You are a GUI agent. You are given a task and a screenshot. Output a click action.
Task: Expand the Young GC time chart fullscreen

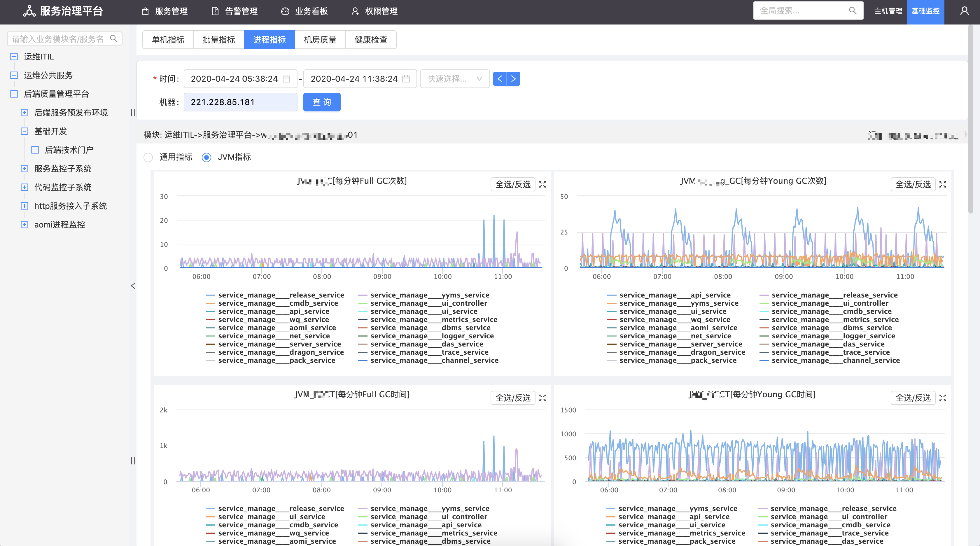(943, 398)
